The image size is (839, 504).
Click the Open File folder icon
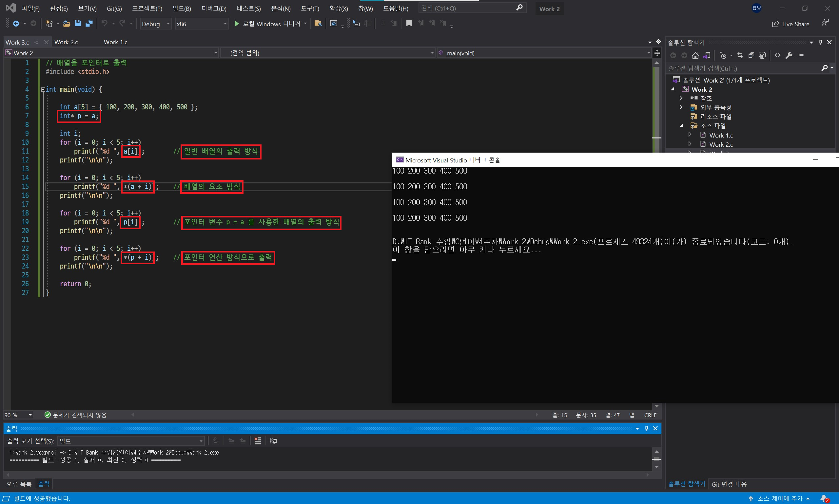(67, 24)
